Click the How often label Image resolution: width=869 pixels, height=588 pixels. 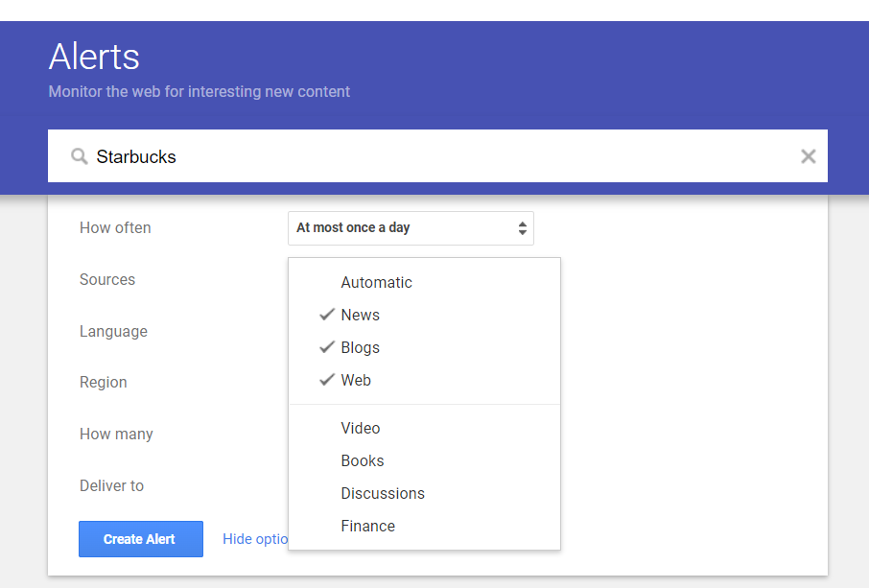[115, 227]
